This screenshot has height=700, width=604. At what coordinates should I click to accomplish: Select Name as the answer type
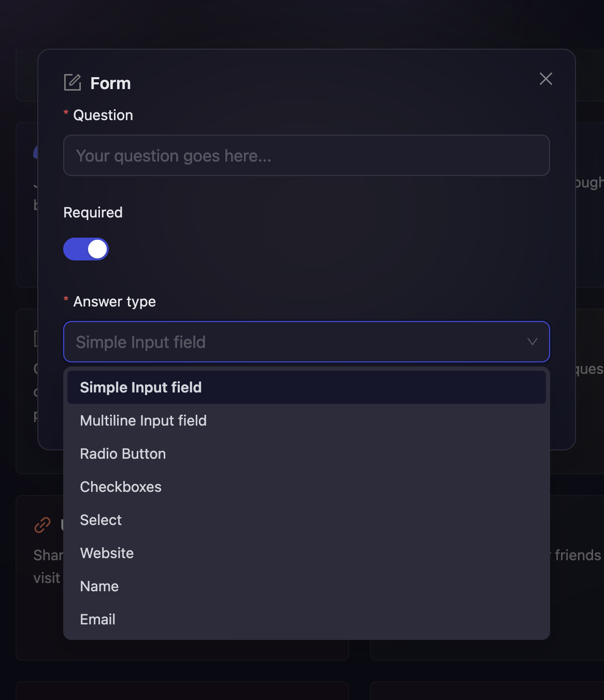[99, 586]
